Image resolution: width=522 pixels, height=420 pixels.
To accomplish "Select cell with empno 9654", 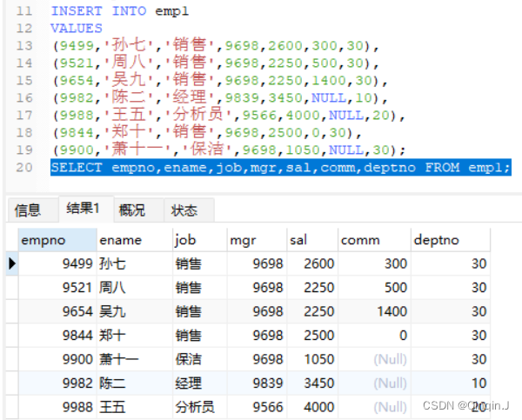I will (57, 311).
